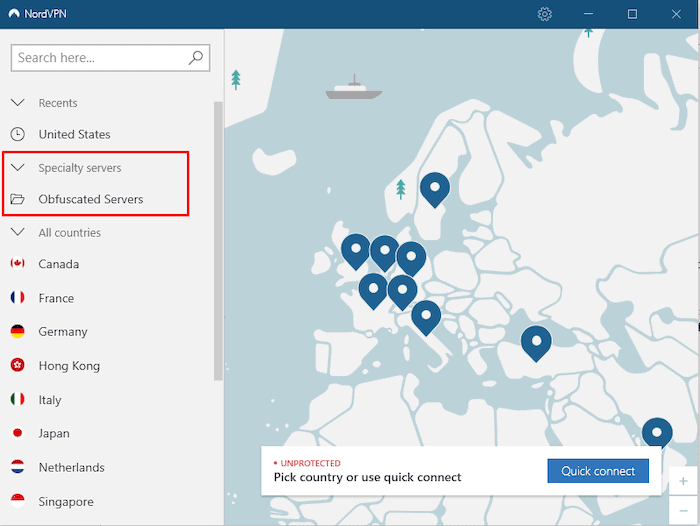
Task: Click the map zoom in plus button
Action: tap(683, 481)
